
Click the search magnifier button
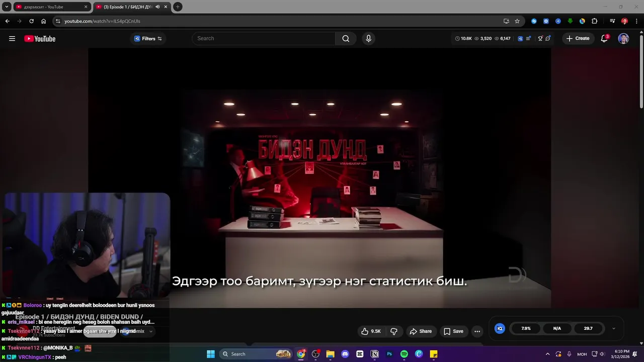346,38
